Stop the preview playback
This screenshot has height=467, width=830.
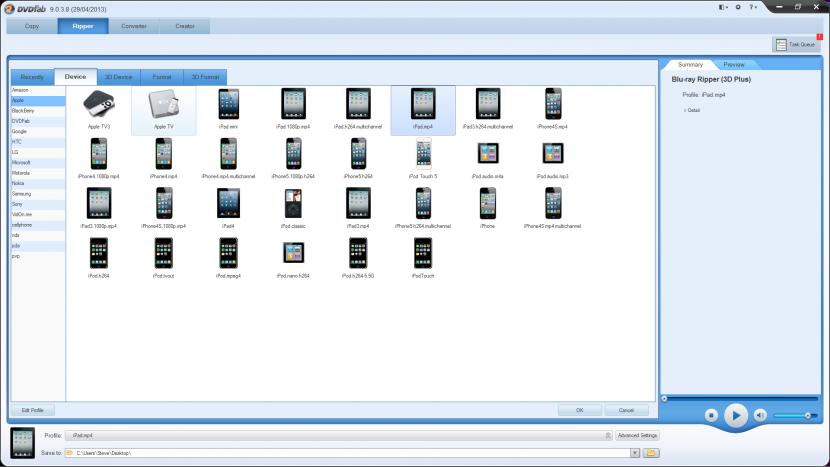point(711,416)
